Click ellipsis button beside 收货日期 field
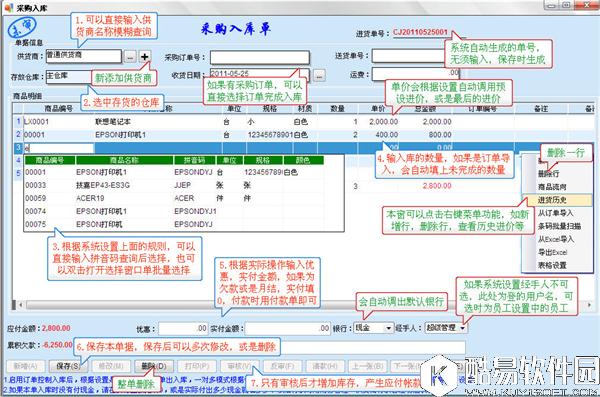 click(319, 75)
